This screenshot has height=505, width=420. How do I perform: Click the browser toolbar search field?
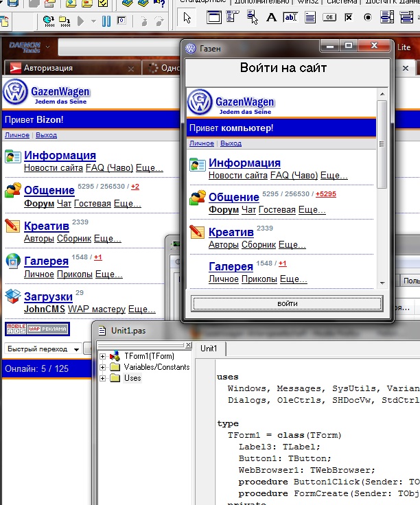tap(119, 47)
